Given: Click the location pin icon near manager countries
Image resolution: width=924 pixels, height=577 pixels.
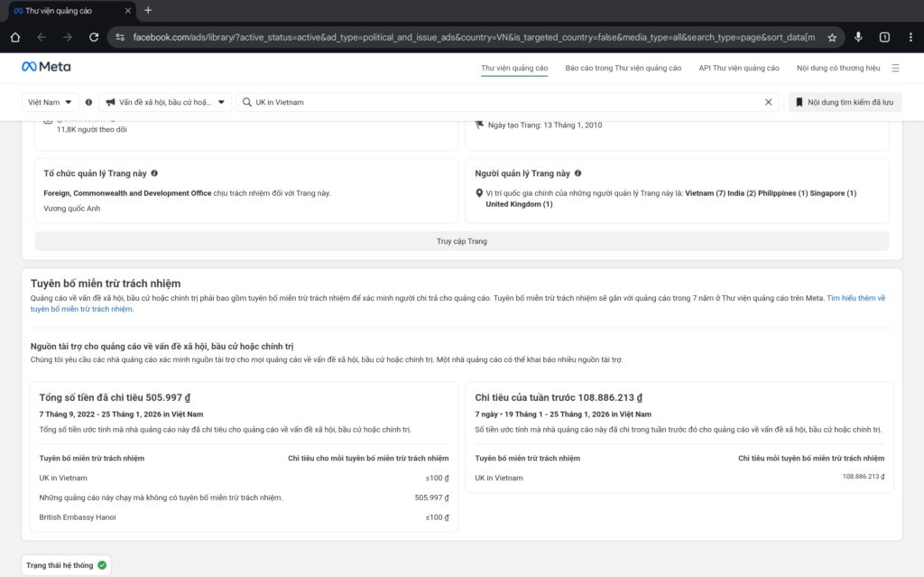Looking at the screenshot, I should coord(479,192).
